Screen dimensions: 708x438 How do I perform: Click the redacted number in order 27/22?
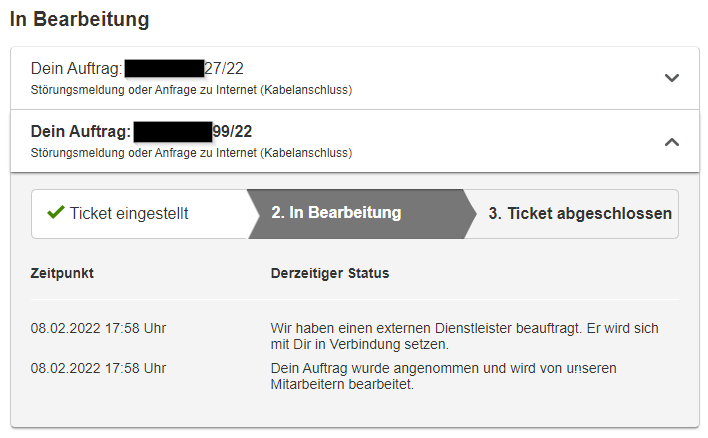point(164,68)
